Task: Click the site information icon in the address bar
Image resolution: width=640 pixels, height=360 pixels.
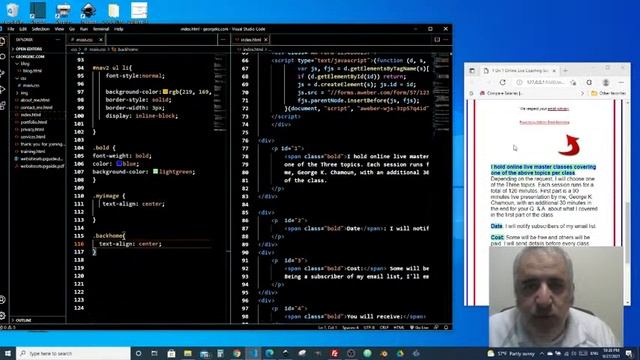Action: coord(519,82)
